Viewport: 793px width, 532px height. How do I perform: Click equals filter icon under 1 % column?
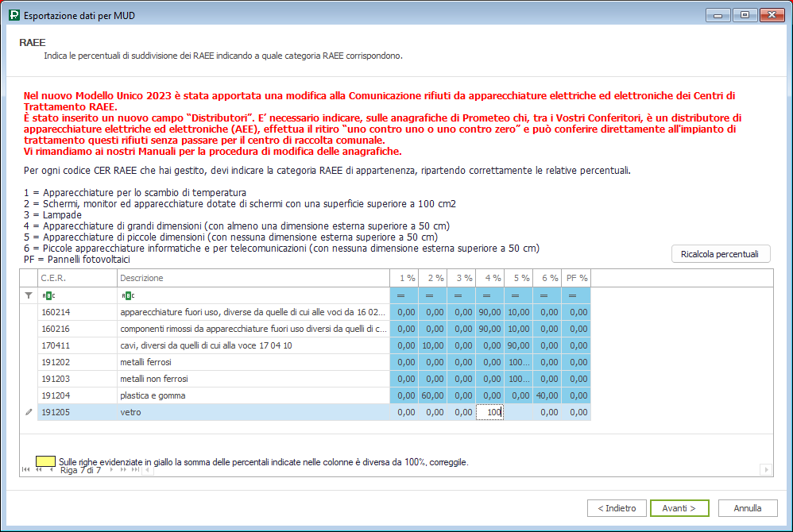coord(401,295)
